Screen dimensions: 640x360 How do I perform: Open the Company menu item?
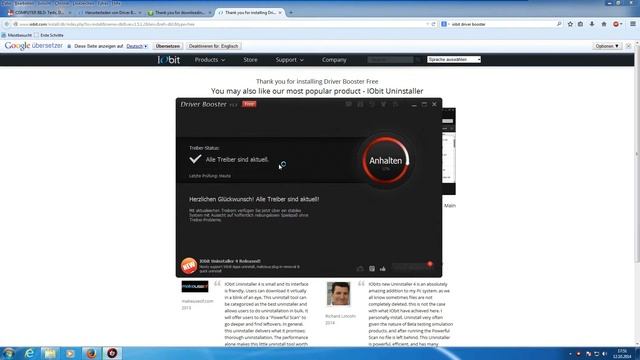click(334, 60)
